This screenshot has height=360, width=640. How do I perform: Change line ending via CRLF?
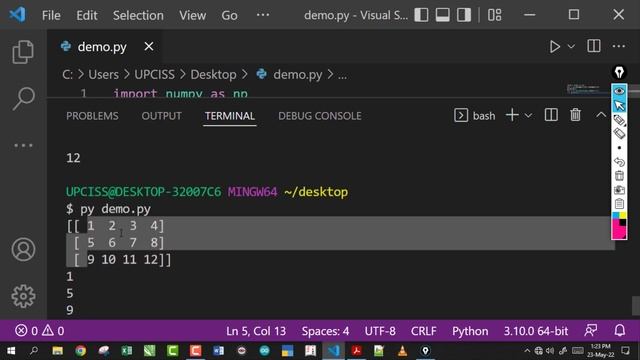tap(423, 331)
